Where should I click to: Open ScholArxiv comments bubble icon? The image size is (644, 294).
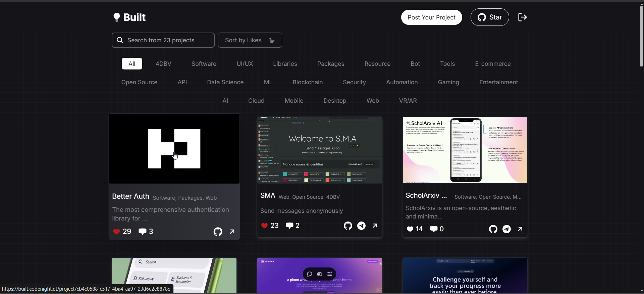click(434, 229)
